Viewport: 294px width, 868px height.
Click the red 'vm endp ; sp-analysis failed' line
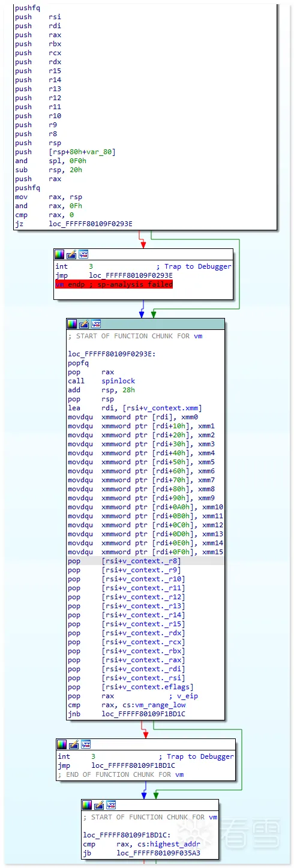pos(114,284)
